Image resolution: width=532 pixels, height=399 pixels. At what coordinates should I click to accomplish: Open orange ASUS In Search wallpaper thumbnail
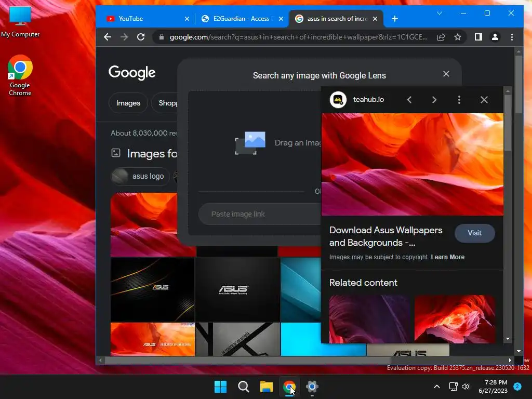(152, 339)
